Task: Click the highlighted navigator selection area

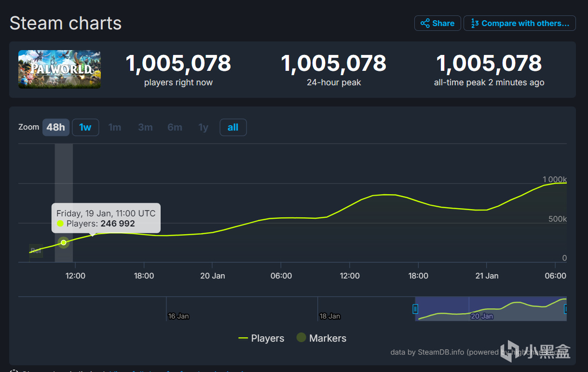Action: [491, 309]
